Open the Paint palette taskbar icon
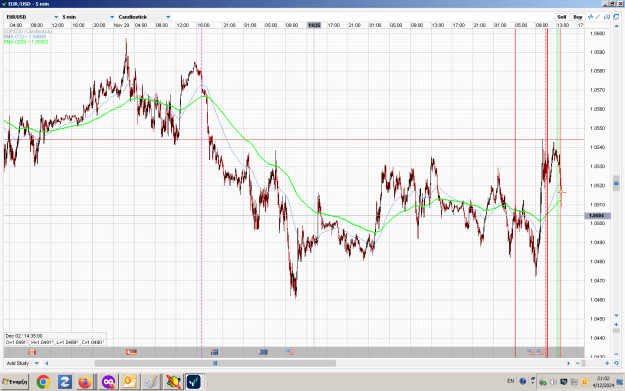The height and width of the screenshot is (391, 625). click(151, 382)
